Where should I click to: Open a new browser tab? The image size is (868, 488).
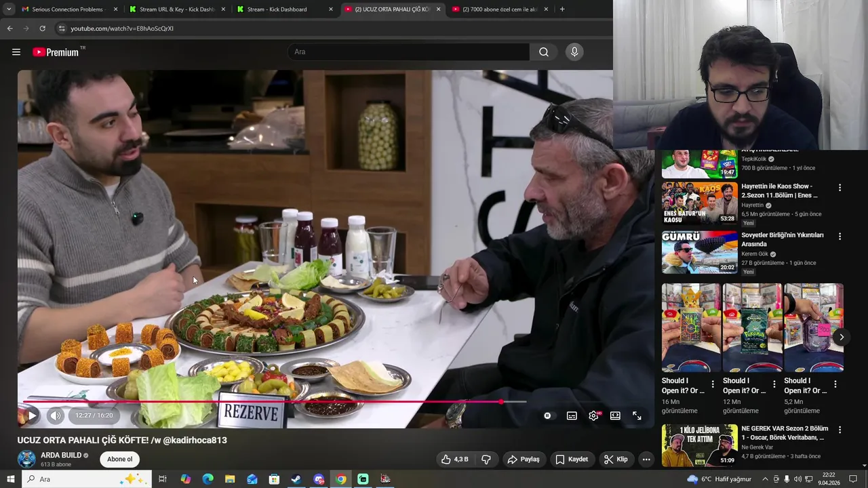(x=562, y=9)
